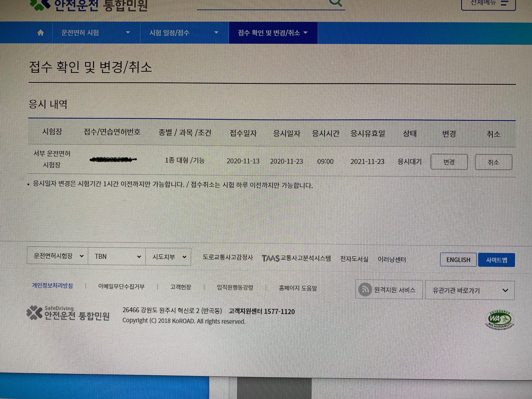The width and height of the screenshot is (532, 399).
Task: Click the home icon in navigation bar
Action: (x=40, y=32)
